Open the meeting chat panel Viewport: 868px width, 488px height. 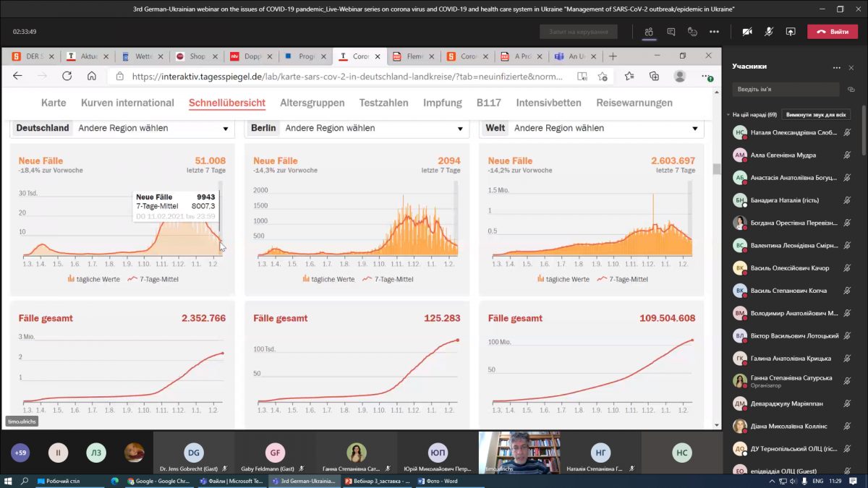671,32
